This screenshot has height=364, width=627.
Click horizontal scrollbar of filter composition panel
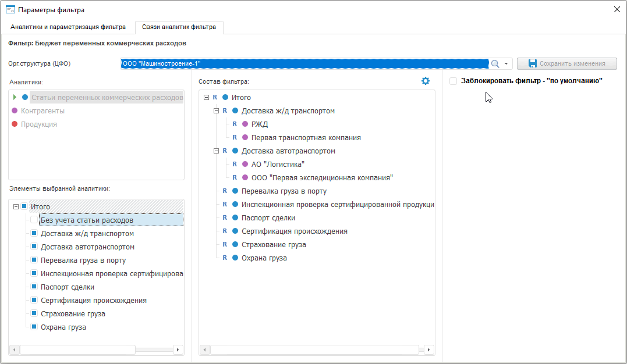click(314, 350)
